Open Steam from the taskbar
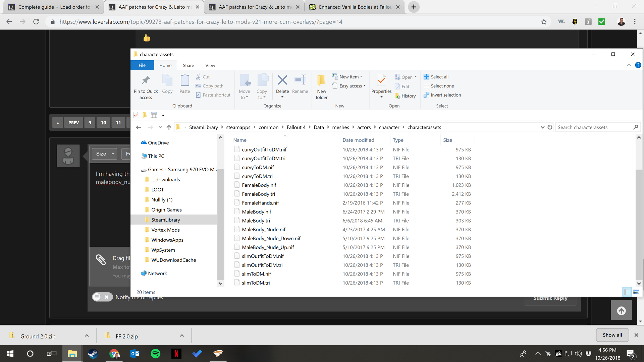This screenshot has width=644, height=362. pyautogui.click(x=93, y=354)
